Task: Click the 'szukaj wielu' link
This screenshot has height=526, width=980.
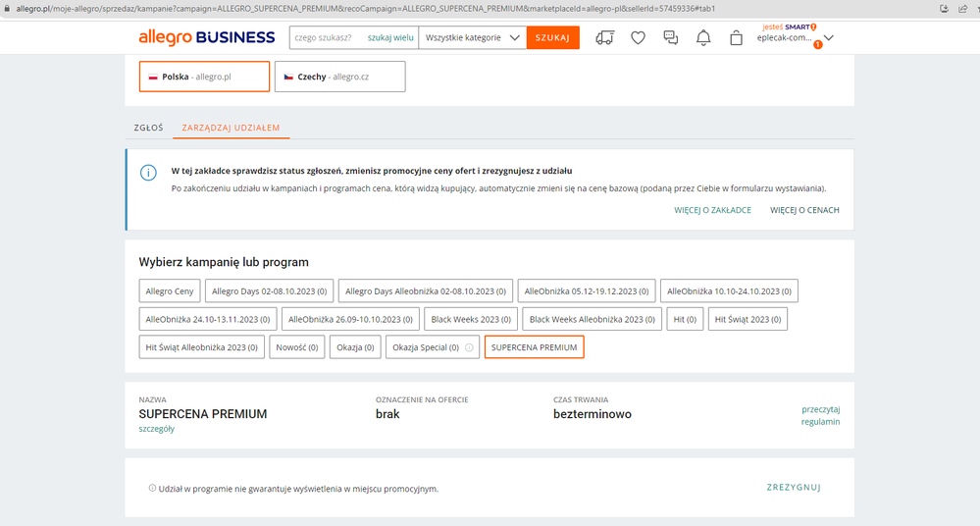Action: (x=390, y=37)
